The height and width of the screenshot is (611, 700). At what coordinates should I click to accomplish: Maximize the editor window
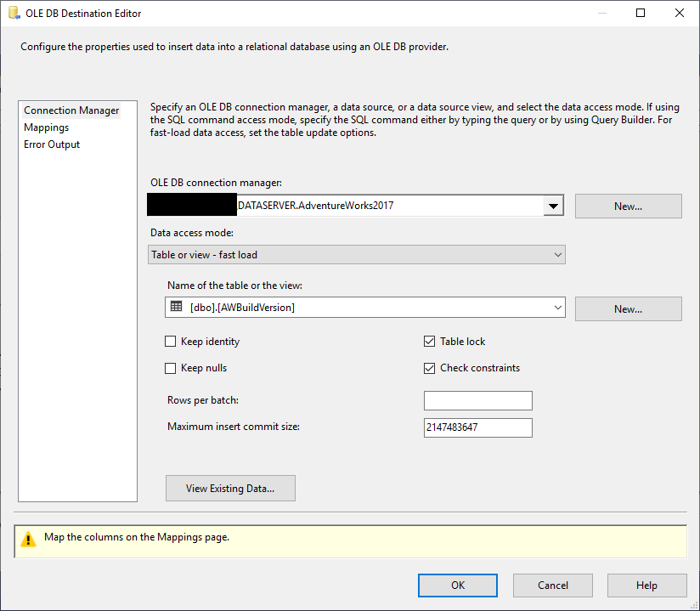tap(641, 14)
